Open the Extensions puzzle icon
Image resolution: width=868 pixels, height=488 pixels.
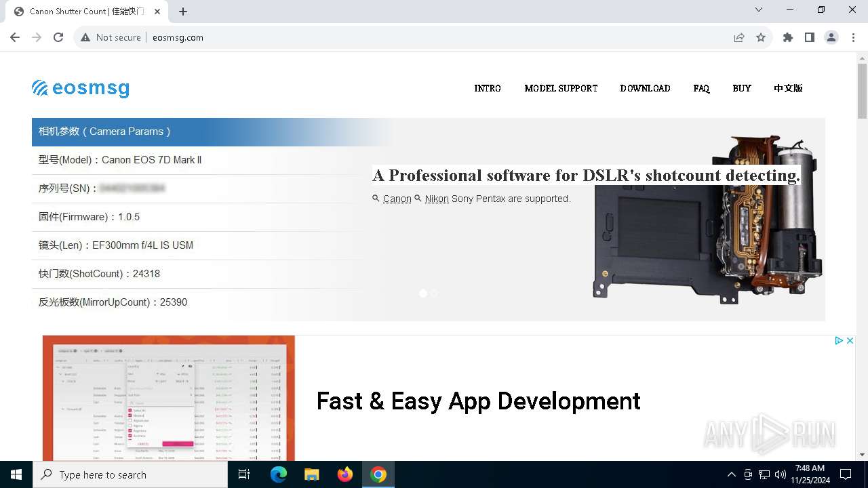[x=788, y=37]
